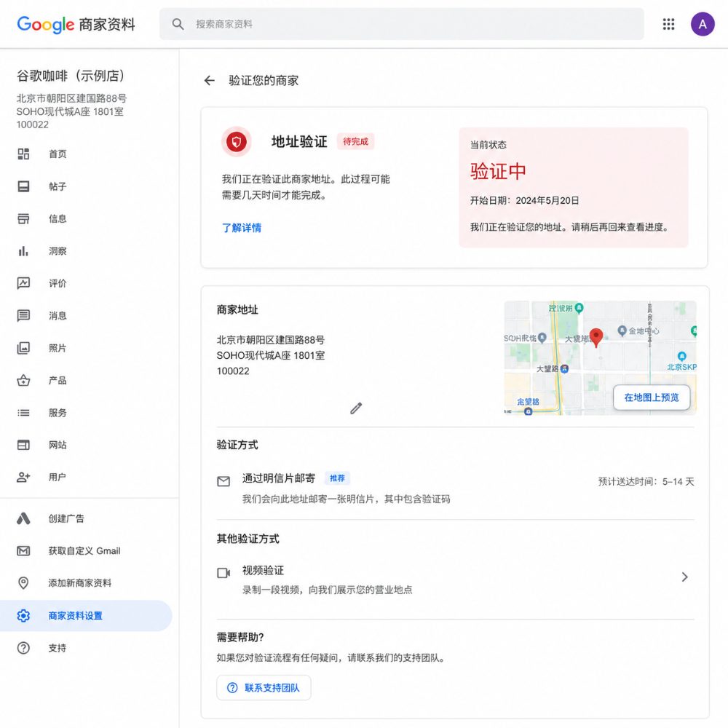Click the 服务 list icon

click(x=23, y=413)
